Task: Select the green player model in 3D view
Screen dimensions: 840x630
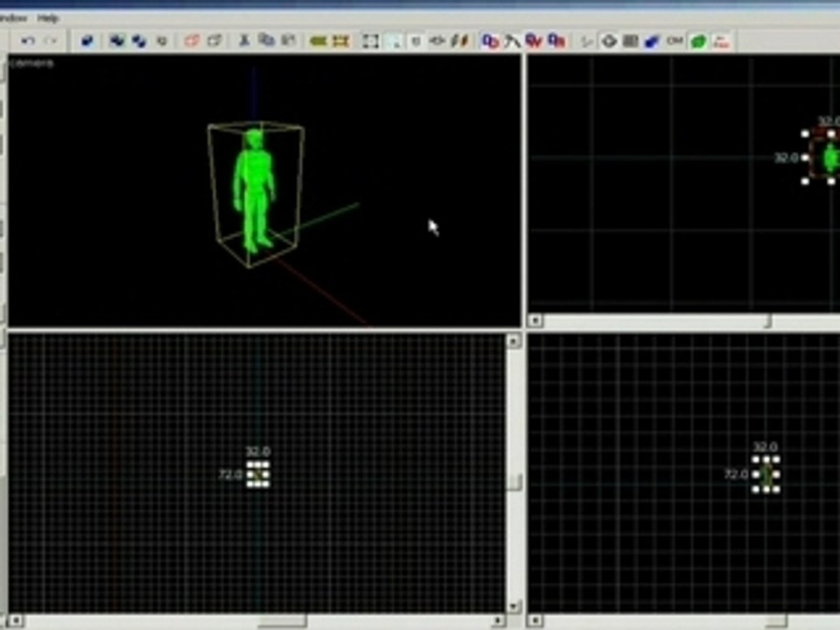Action: [x=253, y=190]
